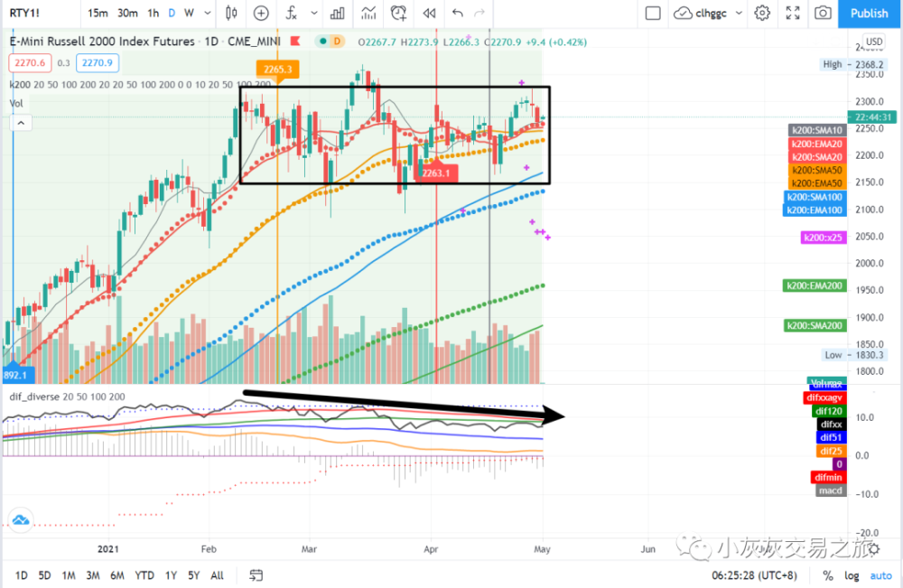Click the red 2263.1 price tag
903x588 pixels.
pos(436,173)
